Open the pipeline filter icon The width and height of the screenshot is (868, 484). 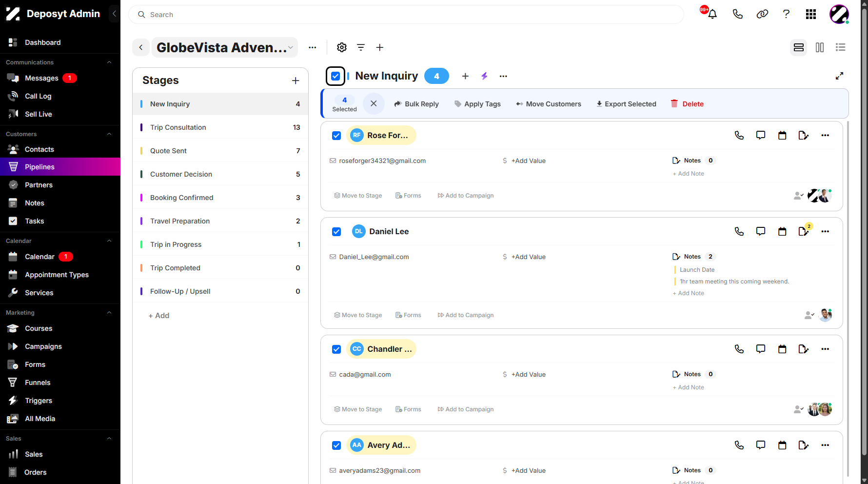[x=361, y=47]
